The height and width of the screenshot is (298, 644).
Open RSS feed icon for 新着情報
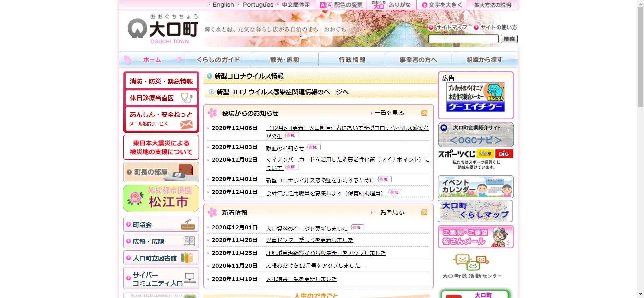(424, 212)
